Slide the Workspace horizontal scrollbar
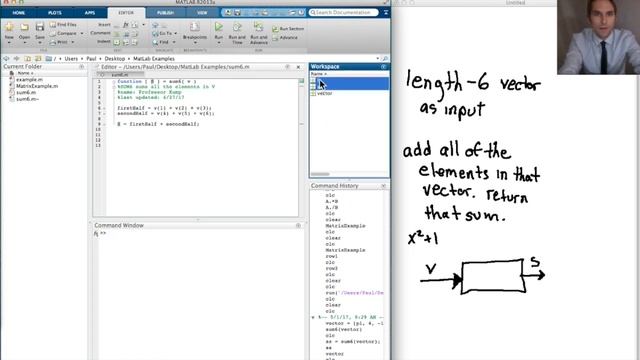Image resolution: width=640 pixels, height=360 pixels. pos(320,174)
